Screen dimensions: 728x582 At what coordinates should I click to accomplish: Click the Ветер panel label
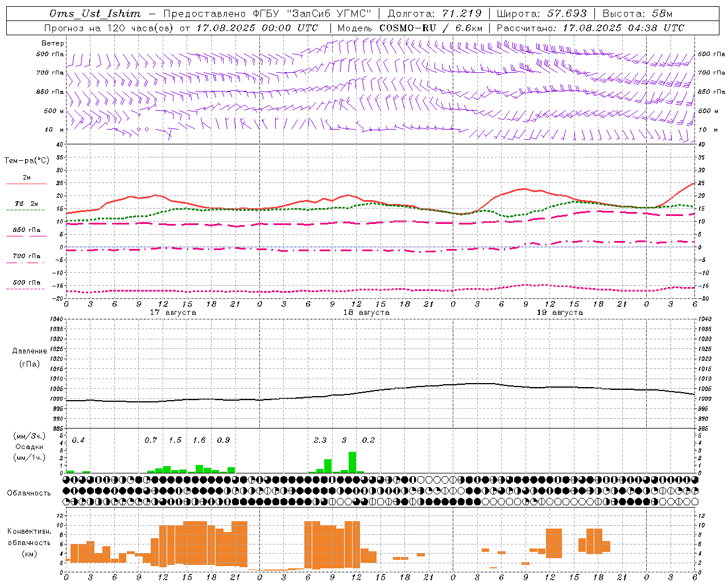53,43
